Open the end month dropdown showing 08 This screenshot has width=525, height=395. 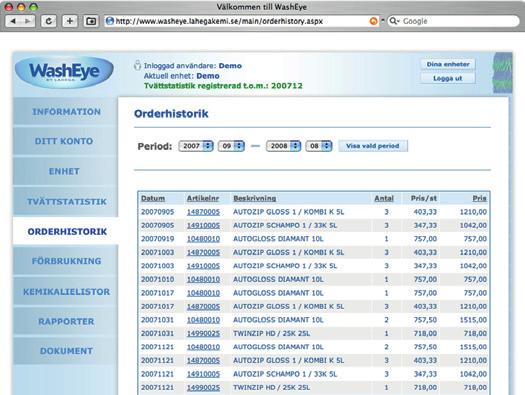(x=319, y=146)
